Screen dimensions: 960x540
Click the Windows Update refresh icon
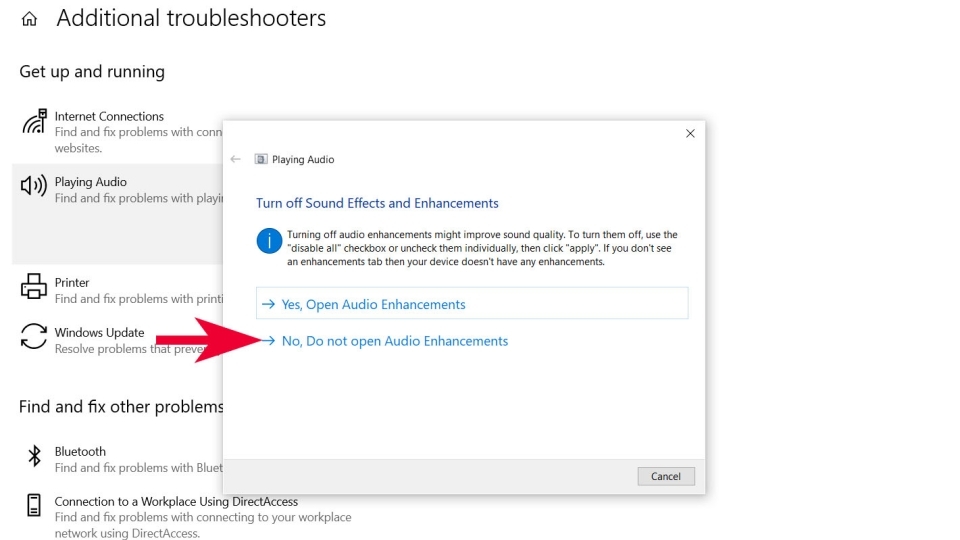click(x=34, y=336)
